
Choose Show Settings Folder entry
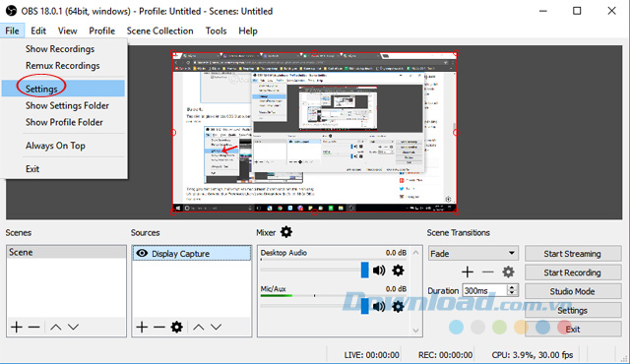click(x=63, y=105)
